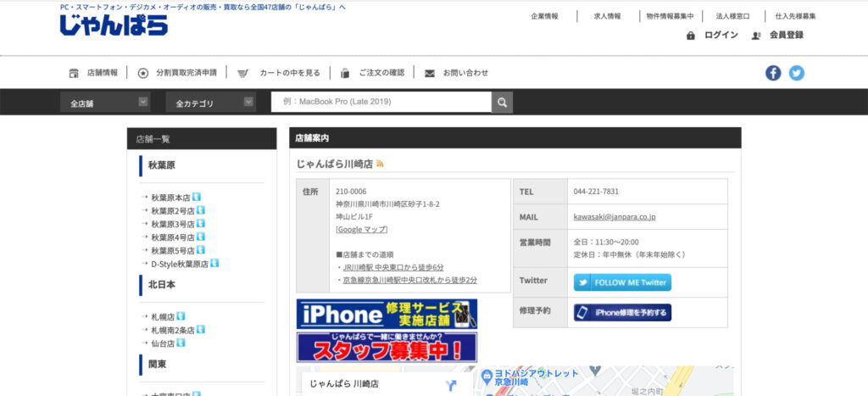Click Twitter icon next to 秋葉原本店

pyautogui.click(x=196, y=197)
